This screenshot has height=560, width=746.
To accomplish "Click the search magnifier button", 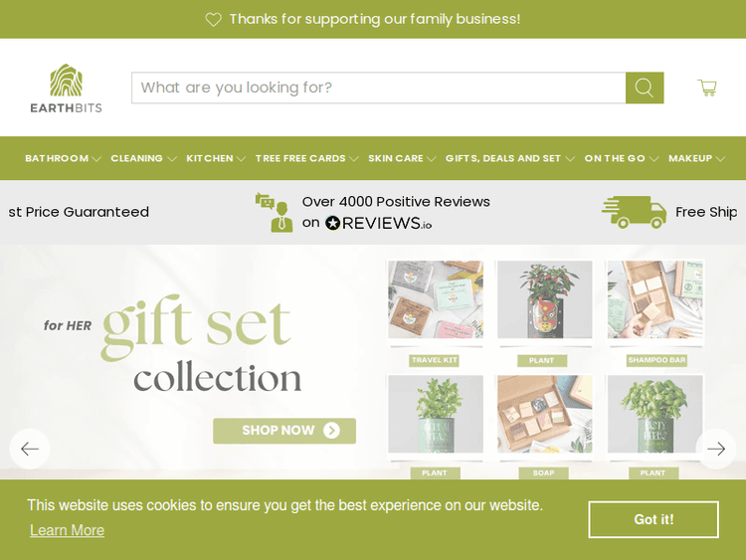I will (645, 88).
